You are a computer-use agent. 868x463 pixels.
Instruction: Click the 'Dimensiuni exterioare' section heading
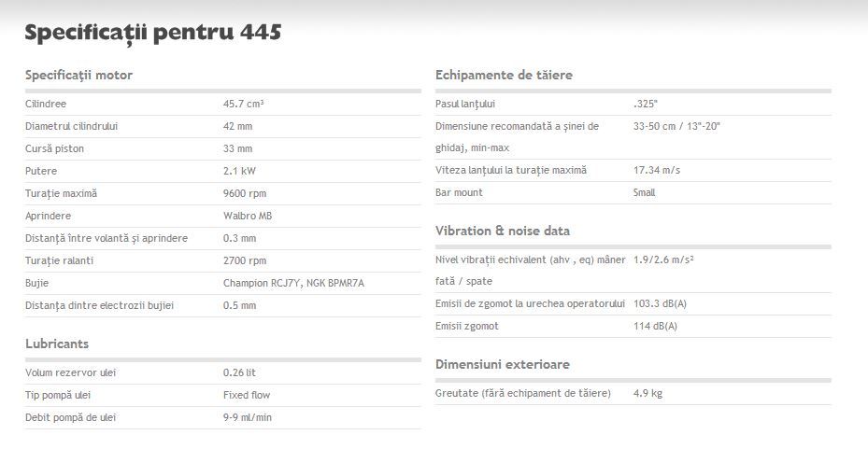[x=502, y=364]
